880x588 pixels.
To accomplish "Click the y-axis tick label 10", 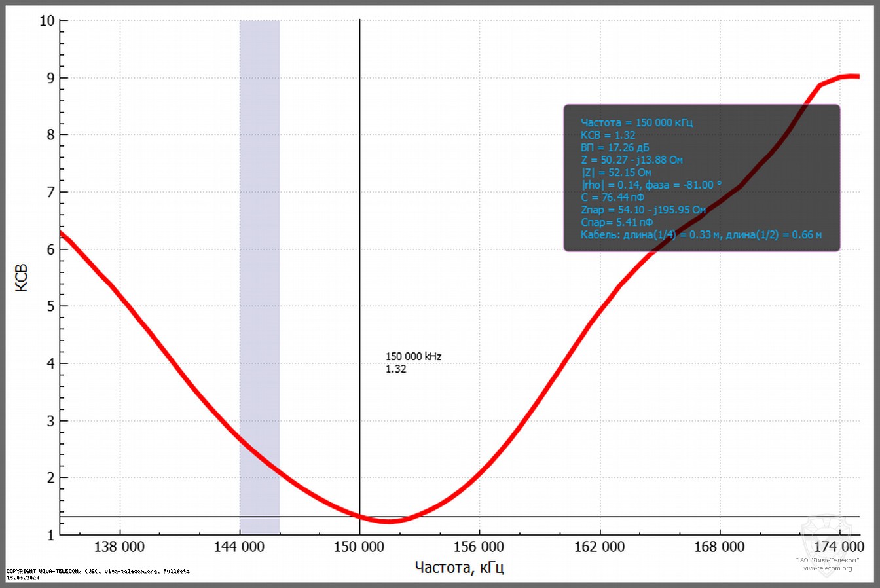I will pos(46,20).
